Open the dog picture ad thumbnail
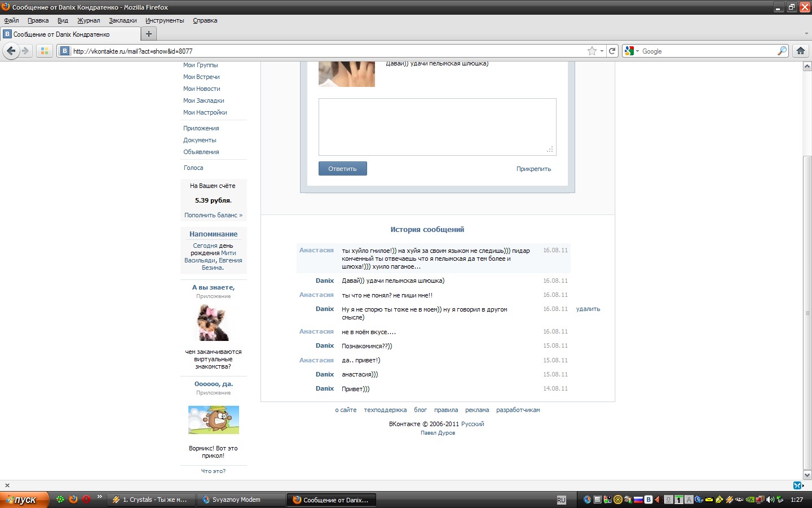Image resolution: width=812 pixels, height=508 pixels. pos(213,323)
